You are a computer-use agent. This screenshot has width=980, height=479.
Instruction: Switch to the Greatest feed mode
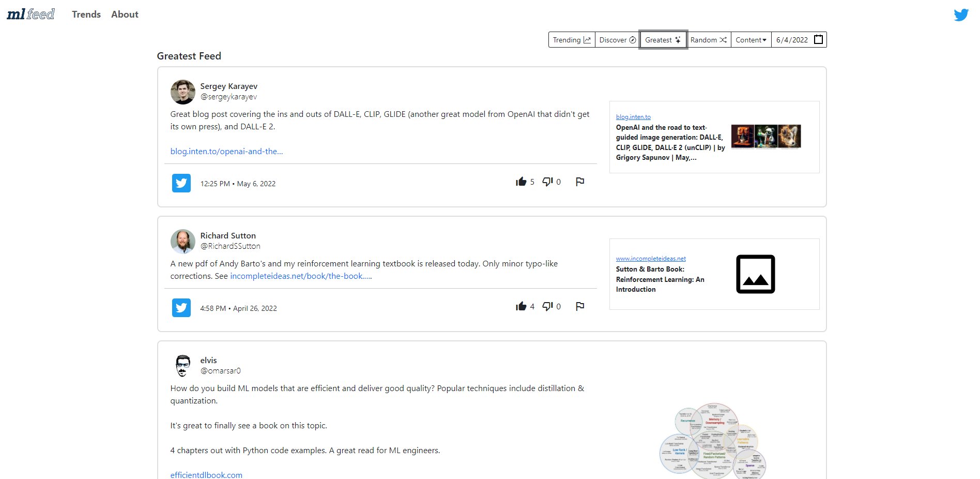[x=663, y=39]
